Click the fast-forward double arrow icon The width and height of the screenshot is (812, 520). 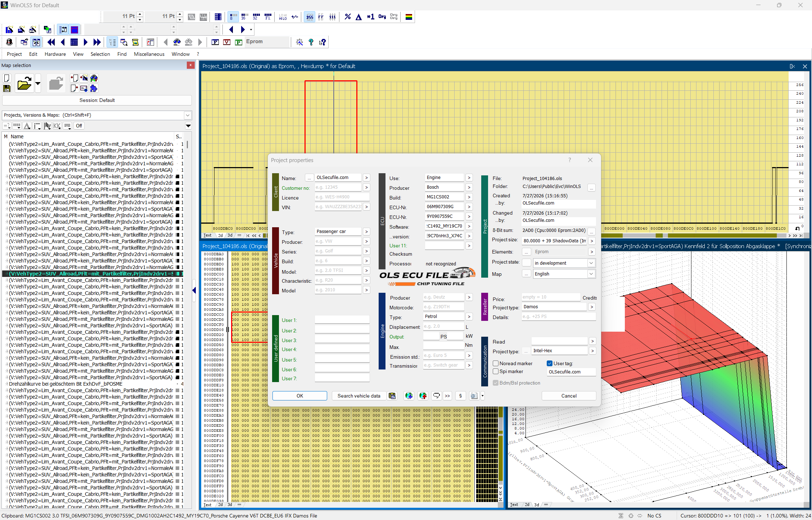tap(97, 42)
